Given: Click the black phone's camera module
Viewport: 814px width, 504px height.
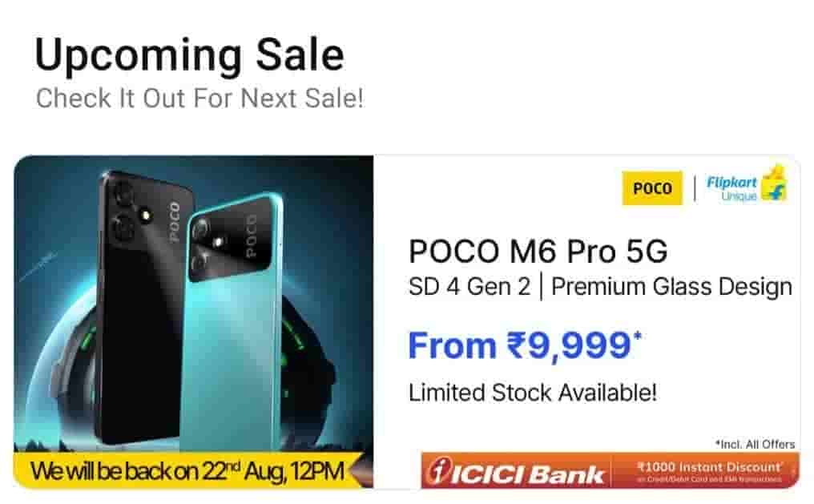Looking at the screenshot, I should pyautogui.click(x=125, y=212).
